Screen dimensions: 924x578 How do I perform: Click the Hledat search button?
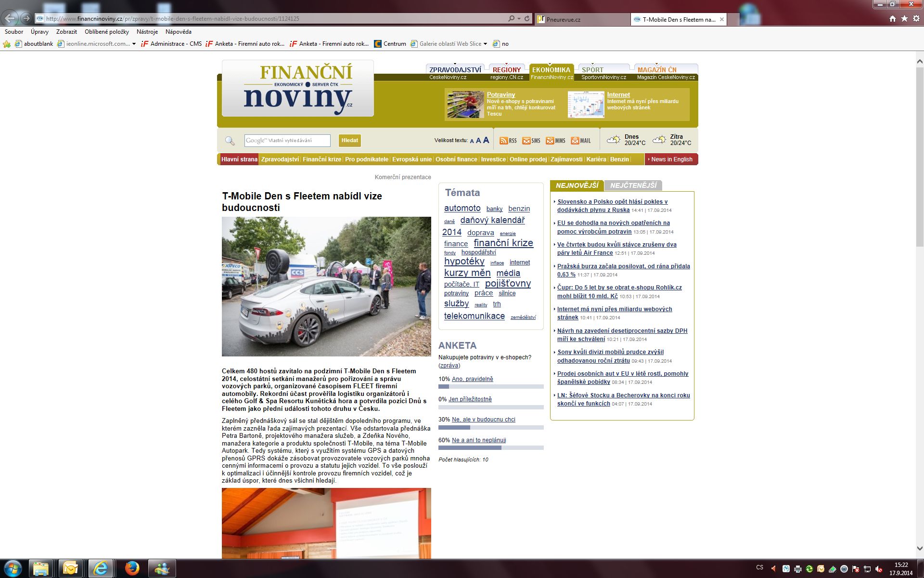(350, 141)
